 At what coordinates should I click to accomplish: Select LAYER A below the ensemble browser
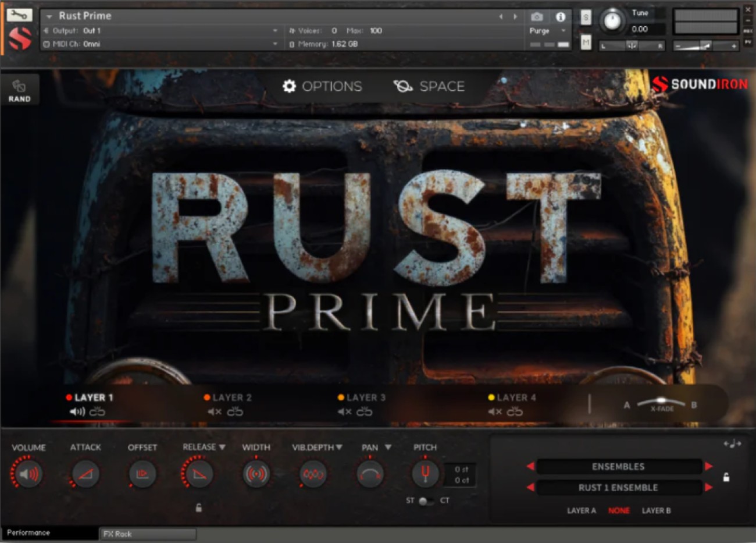point(581,510)
